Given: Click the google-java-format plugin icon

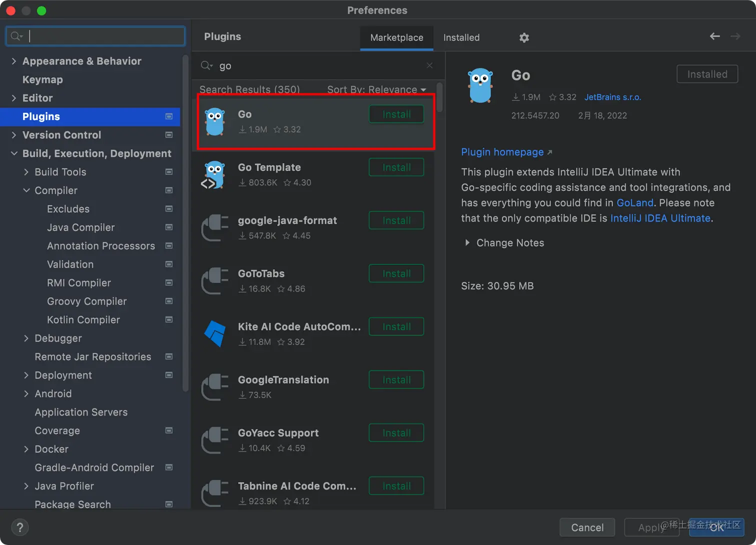Looking at the screenshot, I should pos(215,228).
